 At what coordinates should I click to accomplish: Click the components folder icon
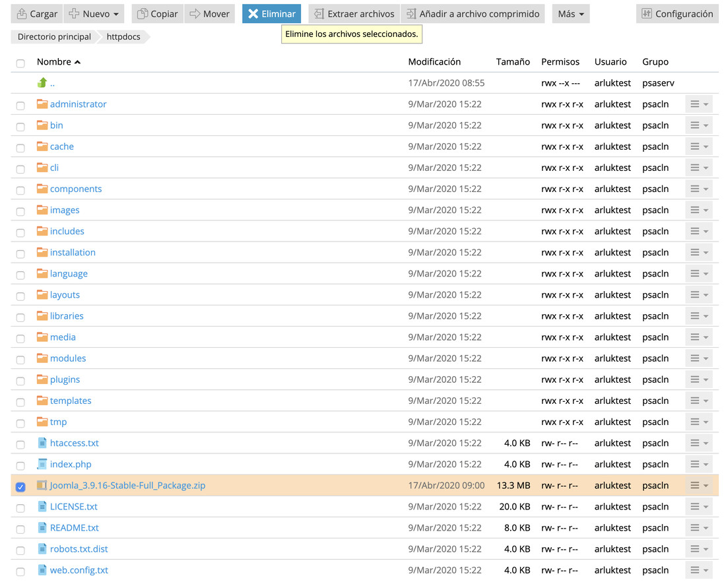point(42,189)
